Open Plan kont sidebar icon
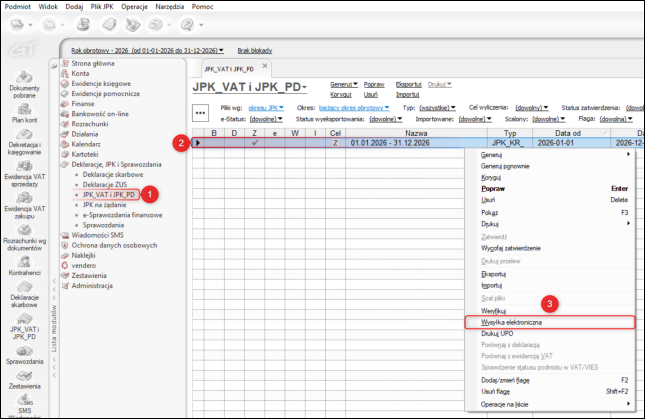 [24, 109]
